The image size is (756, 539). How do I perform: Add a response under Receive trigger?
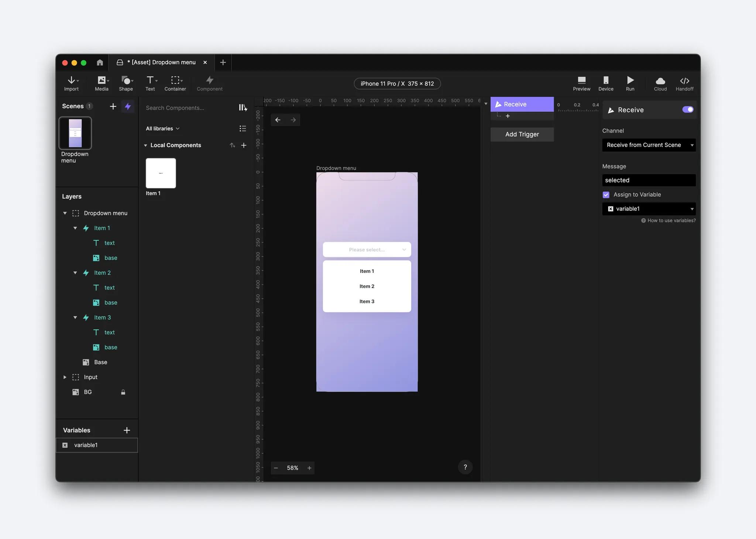[508, 116]
